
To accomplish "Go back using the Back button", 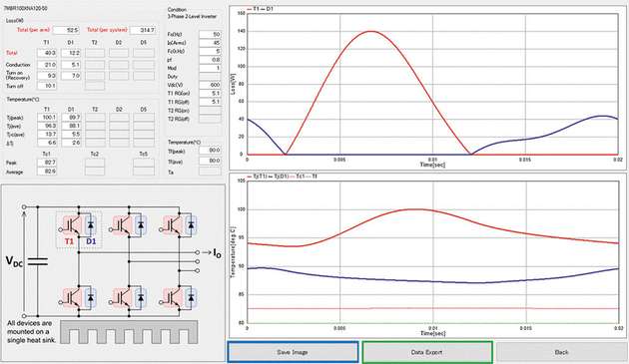I will coord(561,352).
